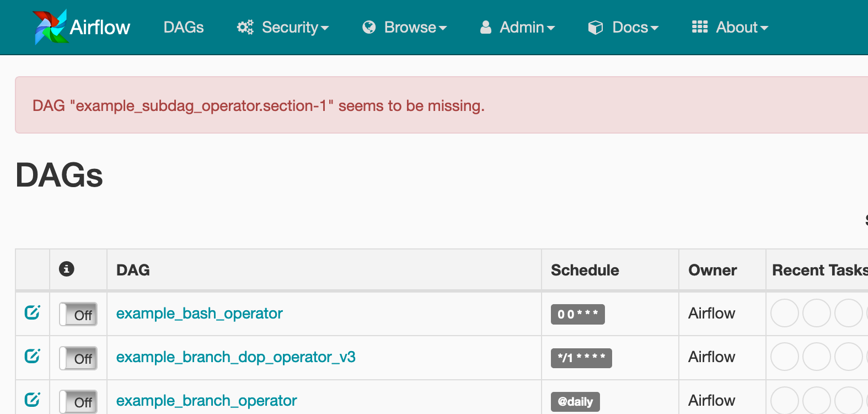
Task: Open the Browse menu
Action: click(x=405, y=27)
